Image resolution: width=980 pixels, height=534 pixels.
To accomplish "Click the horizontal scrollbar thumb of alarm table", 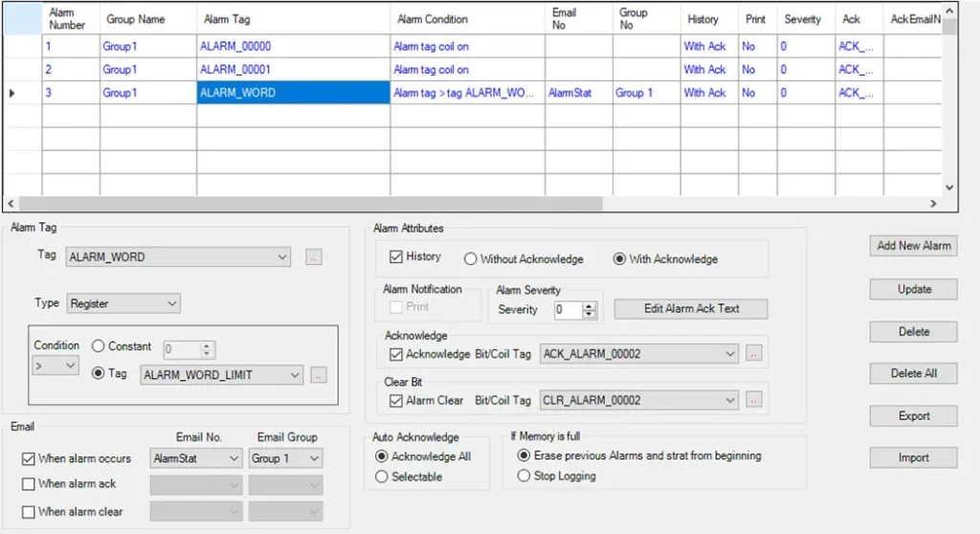I will 311,204.
